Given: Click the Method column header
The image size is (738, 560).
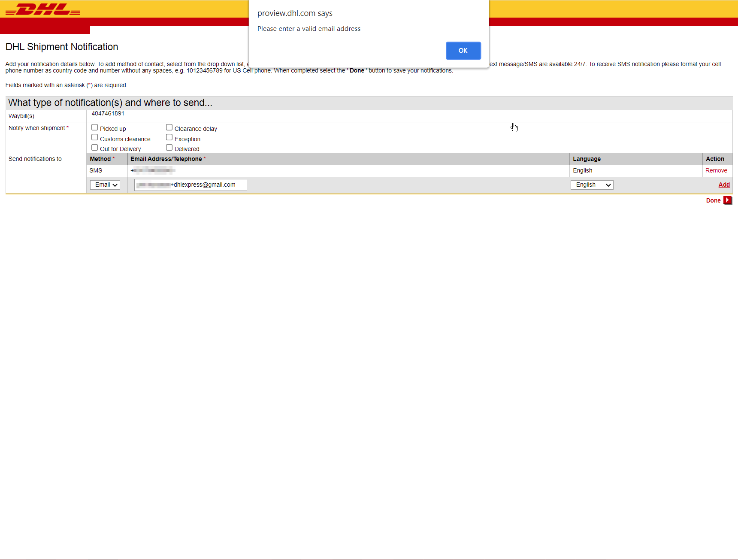Looking at the screenshot, I should 100,159.
